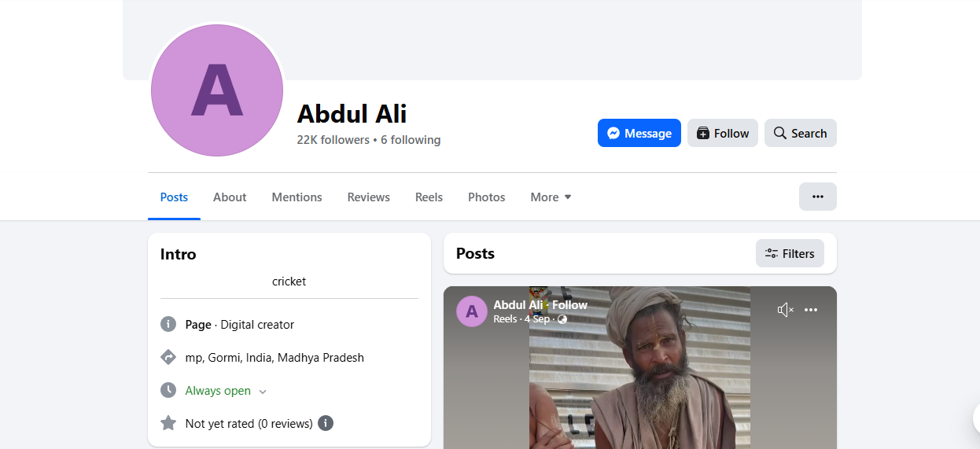This screenshot has width=980, height=449.
Task: Open the Photos tab
Action: (486, 197)
